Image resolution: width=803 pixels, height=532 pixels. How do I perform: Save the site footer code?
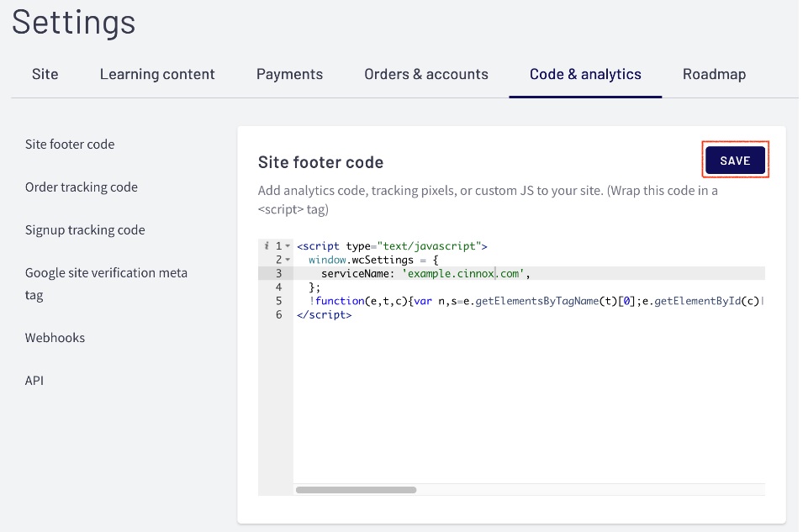coord(735,161)
